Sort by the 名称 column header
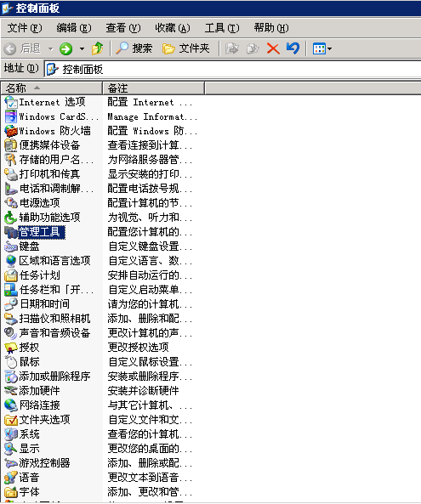 52,88
